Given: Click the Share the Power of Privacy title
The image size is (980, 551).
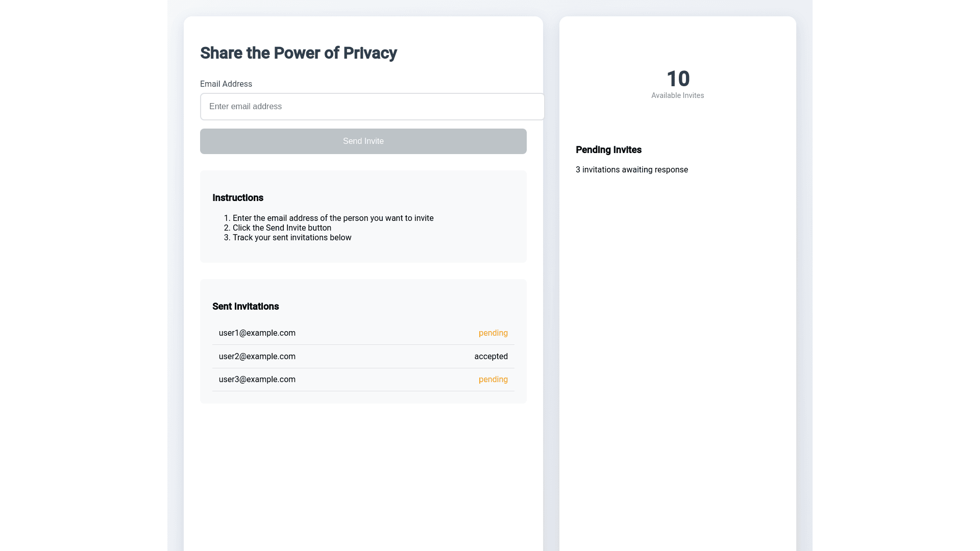Looking at the screenshot, I should pyautogui.click(x=298, y=53).
